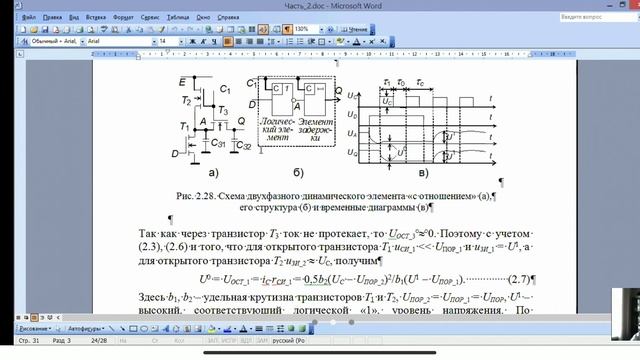Click the Open file folder icon
Screen dimensions: 640x360
(x=34, y=29)
